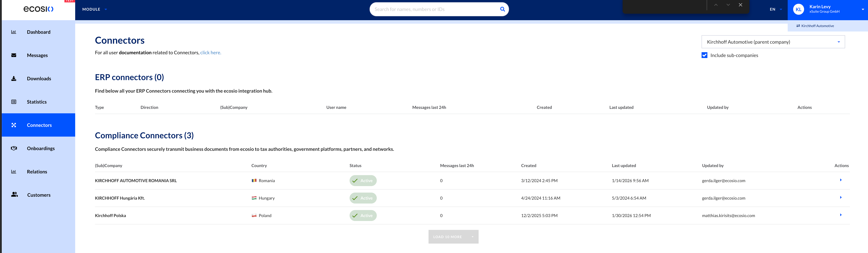Click the Customers people icon
Screen dimensions: 868x253
pyautogui.click(x=15, y=195)
